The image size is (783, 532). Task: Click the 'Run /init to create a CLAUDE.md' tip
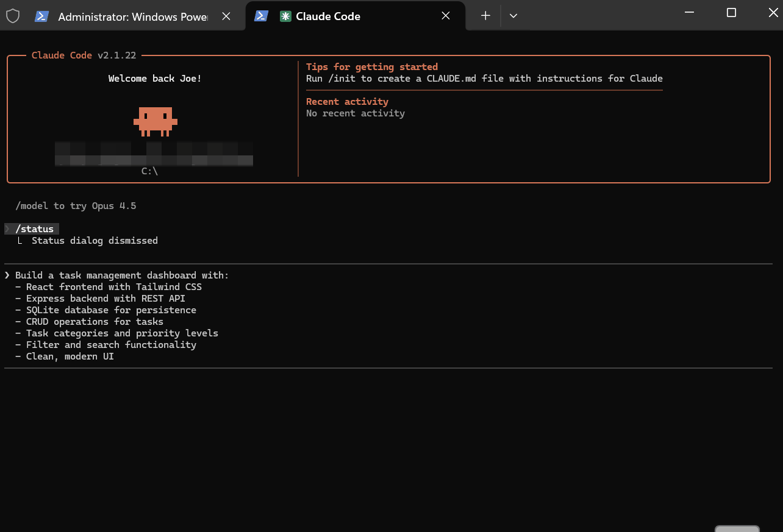(x=484, y=79)
